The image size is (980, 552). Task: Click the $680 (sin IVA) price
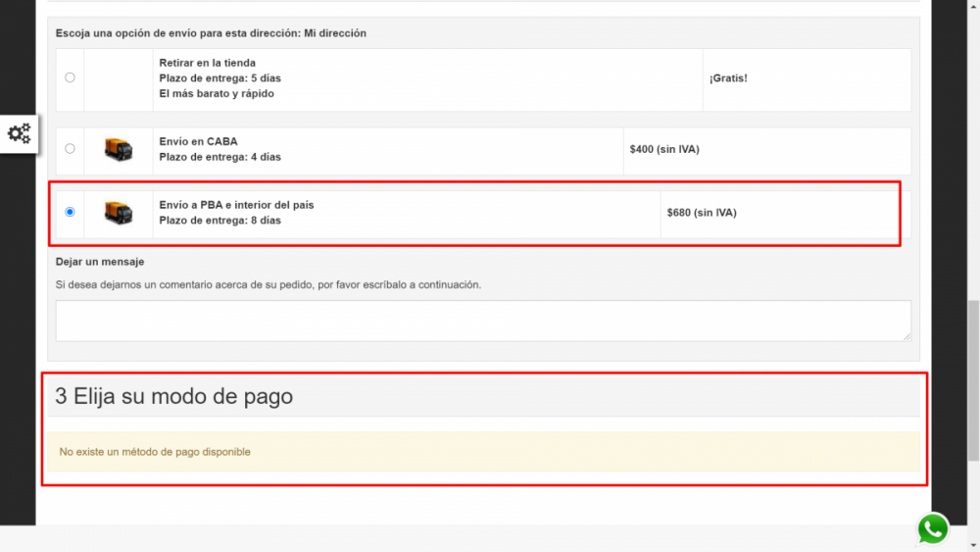pos(702,212)
